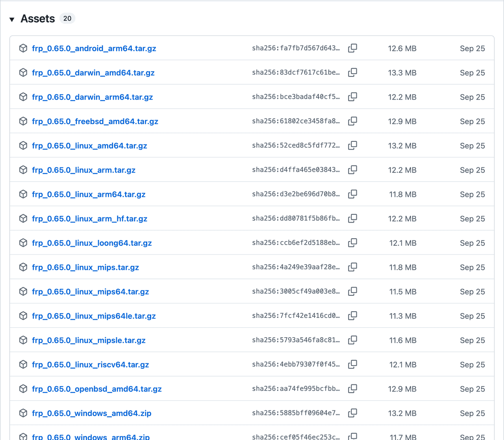
Task: Open the frp_0.65.0_linux_mipsle.tar.gz download link
Action: pyautogui.click(x=89, y=340)
